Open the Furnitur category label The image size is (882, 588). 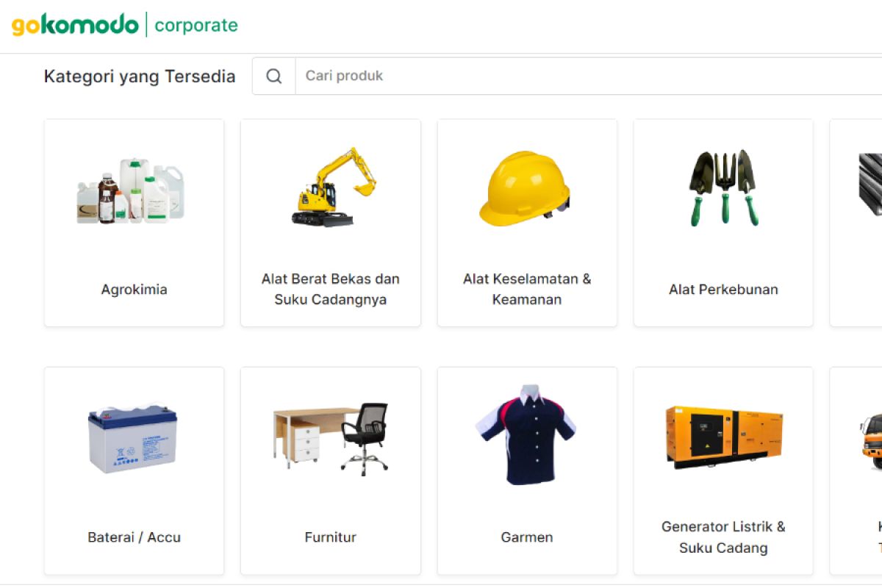pyautogui.click(x=331, y=537)
